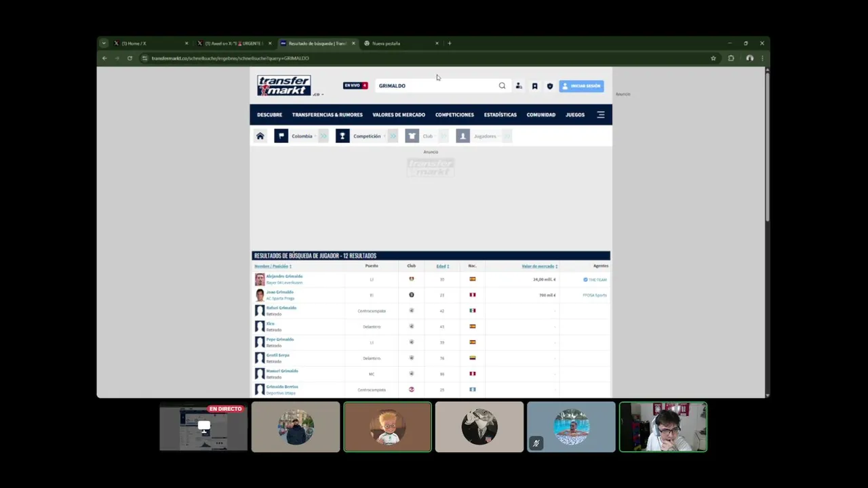Select the cartoon boy avatar participant tile
The image size is (868, 488).
coord(387,427)
